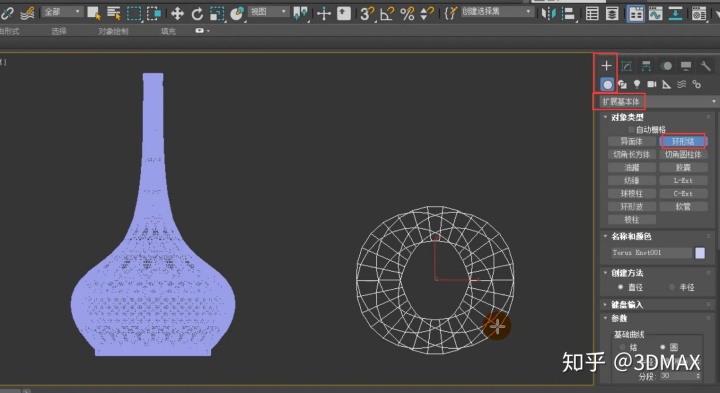Select the Systems category icon

(697, 84)
